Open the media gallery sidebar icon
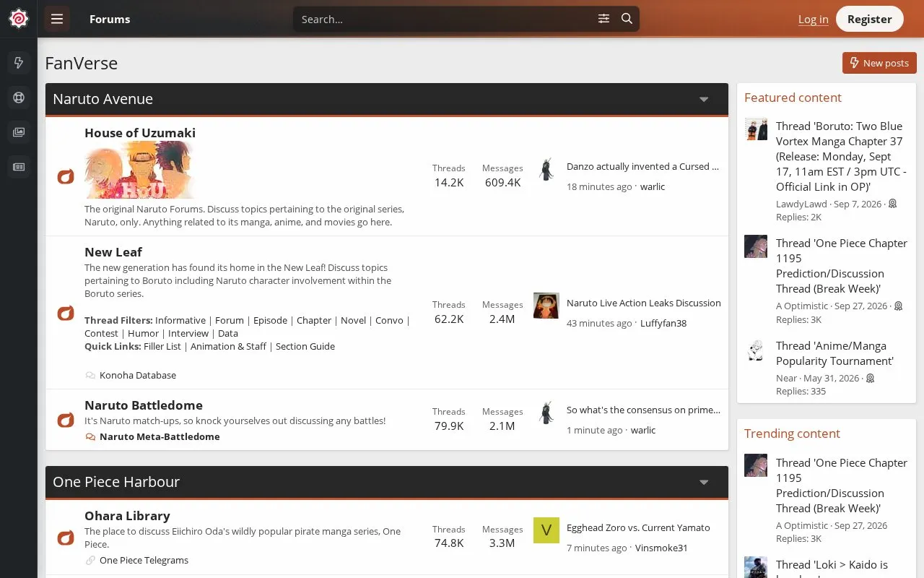924x578 pixels. coord(19,132)
